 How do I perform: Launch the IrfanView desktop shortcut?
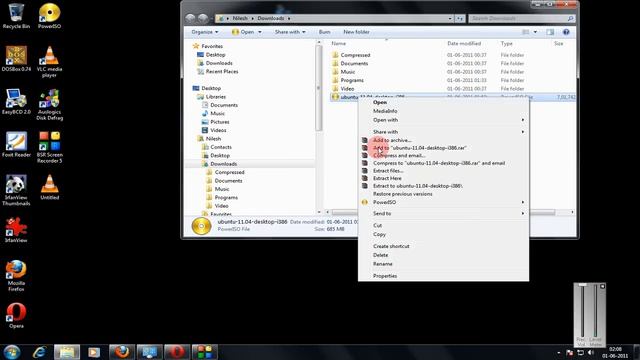click(x=16, y=230)
